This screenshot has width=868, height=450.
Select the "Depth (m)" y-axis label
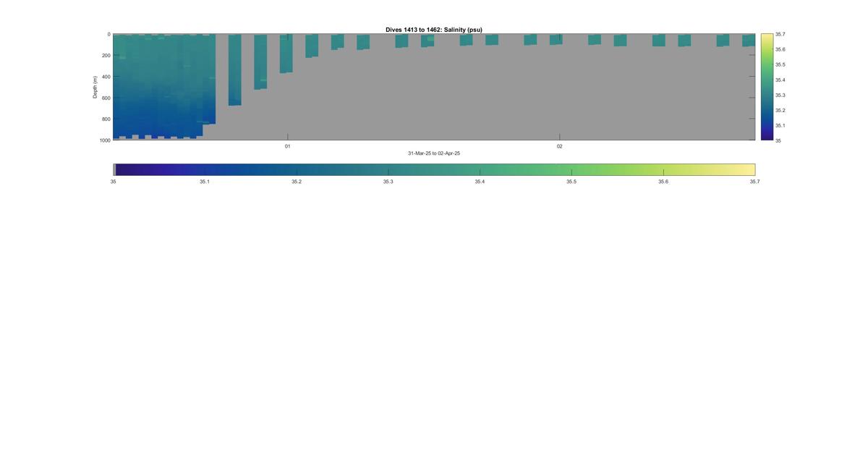pyautogui.click(x=95, y=87)
